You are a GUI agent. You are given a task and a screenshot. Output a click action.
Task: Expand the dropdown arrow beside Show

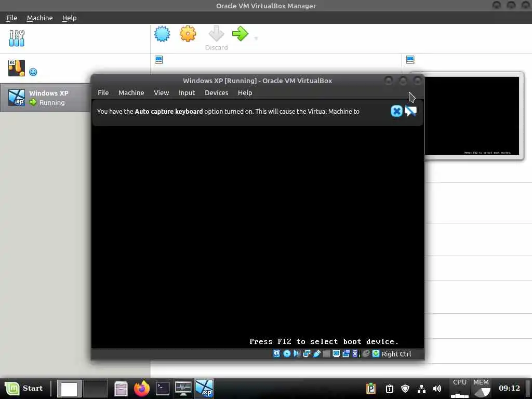[x=256, y=38]
